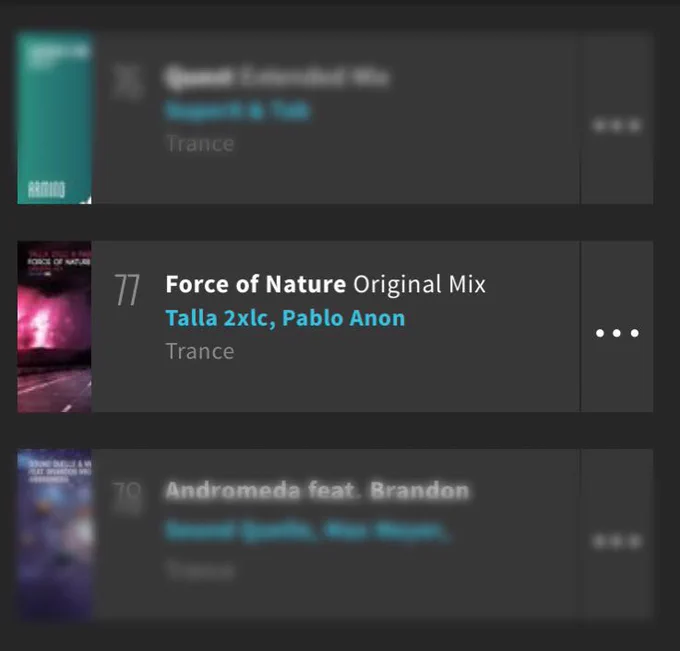The image size is (680, 651).
Task: Click the Original Mix label text
Action: coord(419,285)
